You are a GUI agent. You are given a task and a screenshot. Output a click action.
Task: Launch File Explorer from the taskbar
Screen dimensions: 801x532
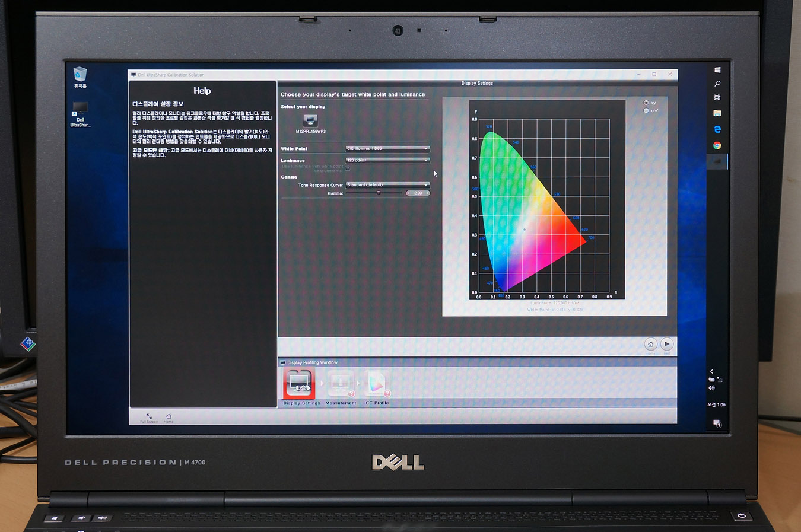(x=717, y=113)
